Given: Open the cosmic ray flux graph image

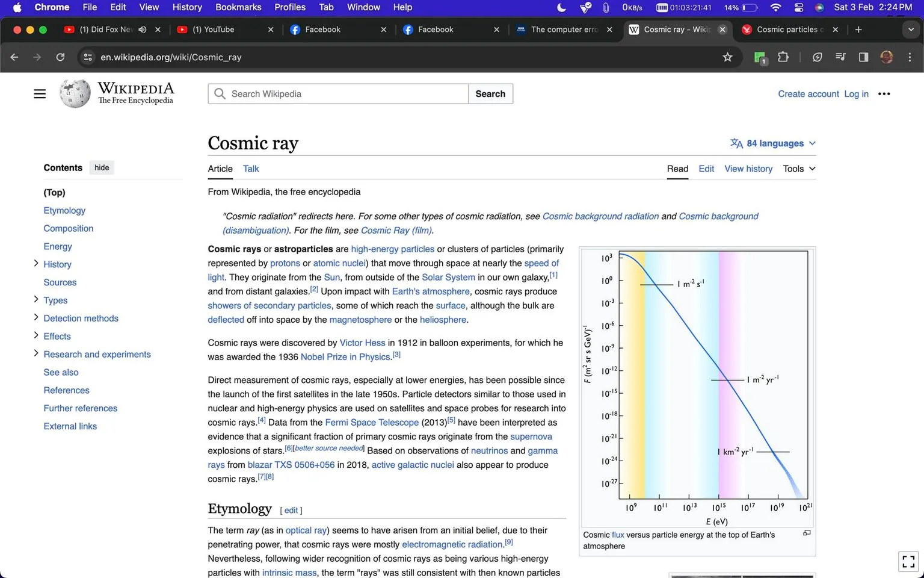Looking at the screenshot, I should (x=697, y=387).
